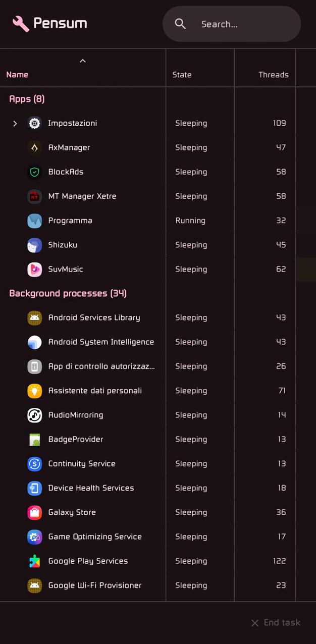Click the Pensum wrench logo icon
Viewport: 316px width, 644px height.
[21, 24]
